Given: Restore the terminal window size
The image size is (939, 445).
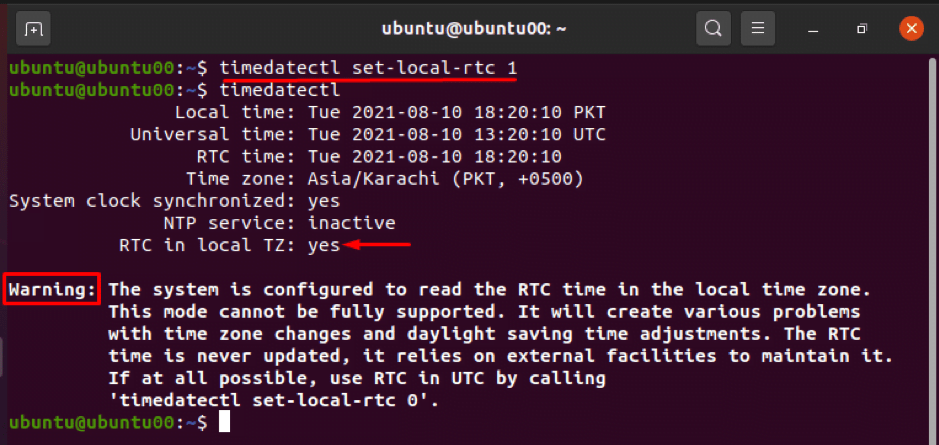Looking at the screenshot, I should 862,28.
